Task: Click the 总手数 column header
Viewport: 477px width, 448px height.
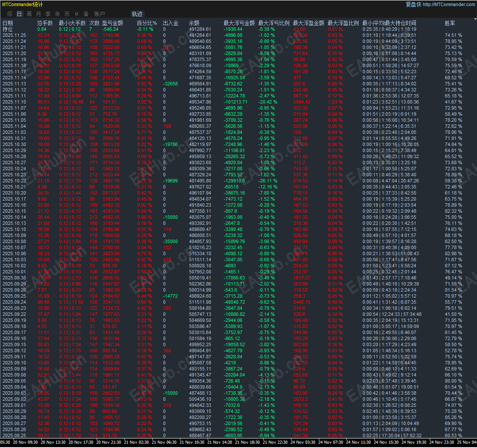Action: (45, 23)
